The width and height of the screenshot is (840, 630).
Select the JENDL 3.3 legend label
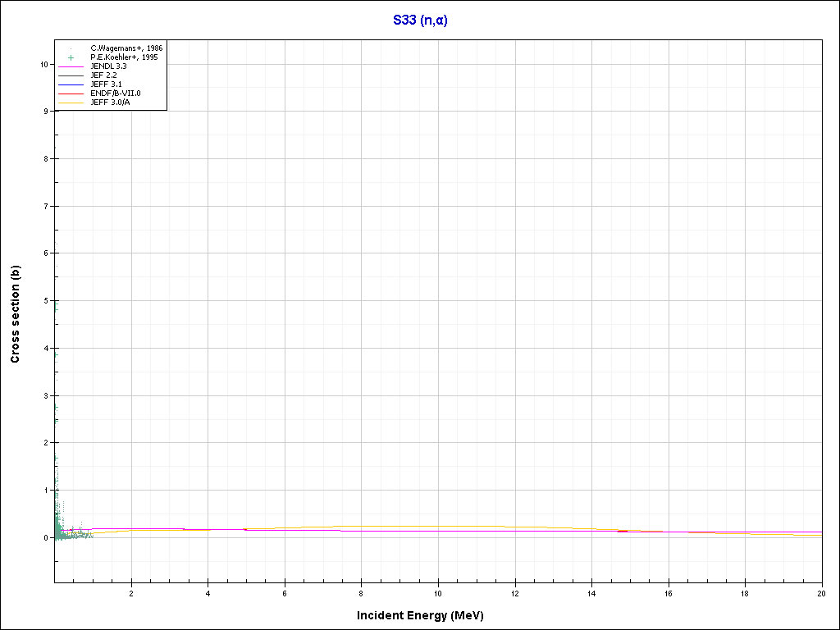pyautogui.click(x=108, y=66)
